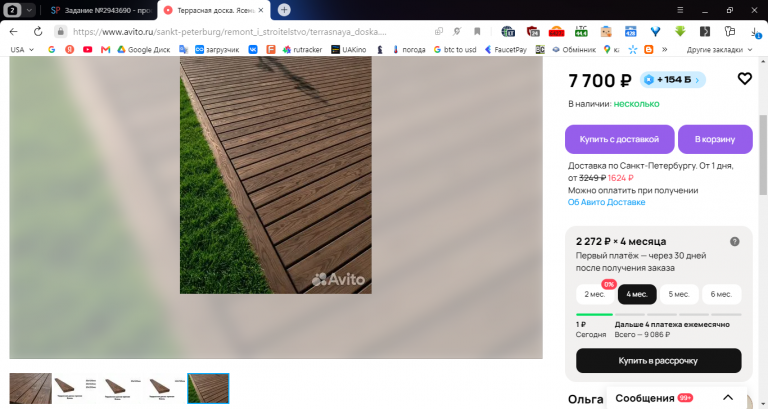
Task: Select the first deck photo thumbnail
Action: tap(30, 388)
